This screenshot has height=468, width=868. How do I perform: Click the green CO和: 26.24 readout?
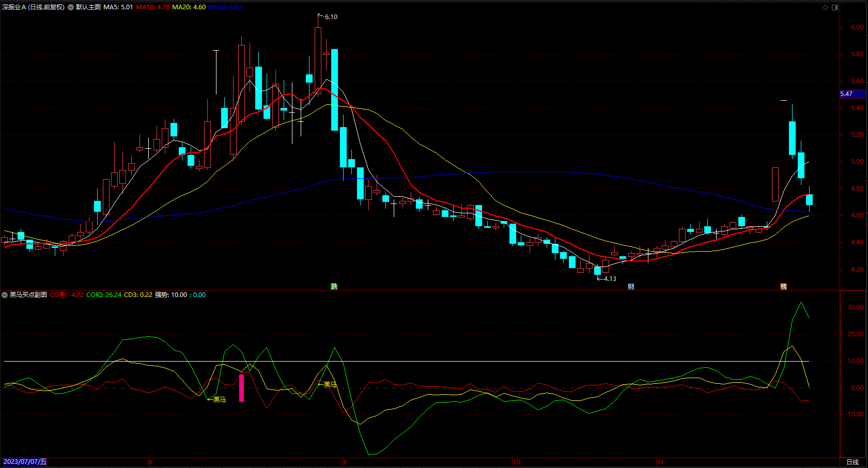point(104,295)
